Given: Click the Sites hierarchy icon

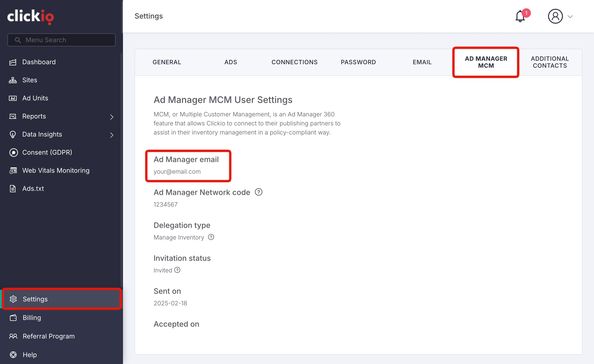Looking at the screenshot, I should pyautogui.click(x=13, y=80).
